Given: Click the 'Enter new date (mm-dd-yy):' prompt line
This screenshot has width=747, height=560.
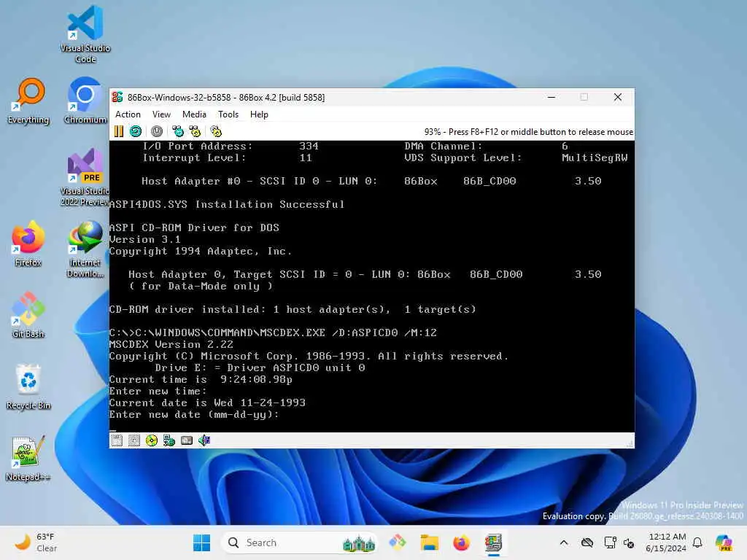Looking at the screenshot, I should [x=194, y=414].
